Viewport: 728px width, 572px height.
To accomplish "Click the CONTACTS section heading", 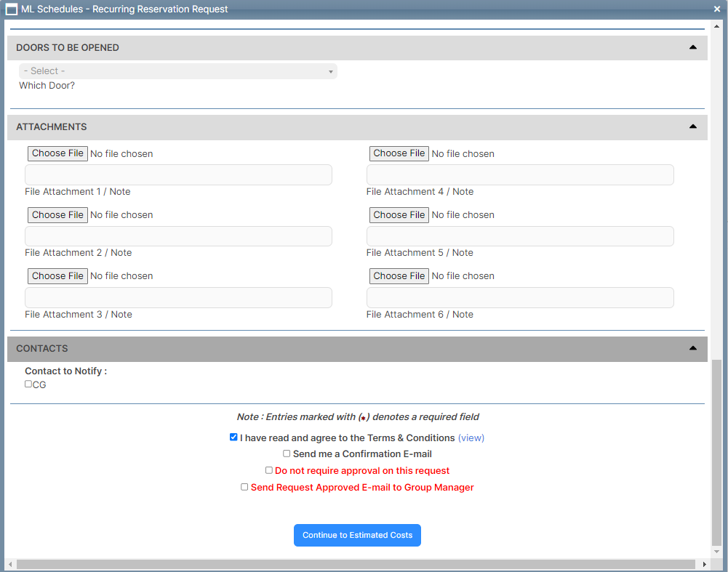I will point(42,349).
